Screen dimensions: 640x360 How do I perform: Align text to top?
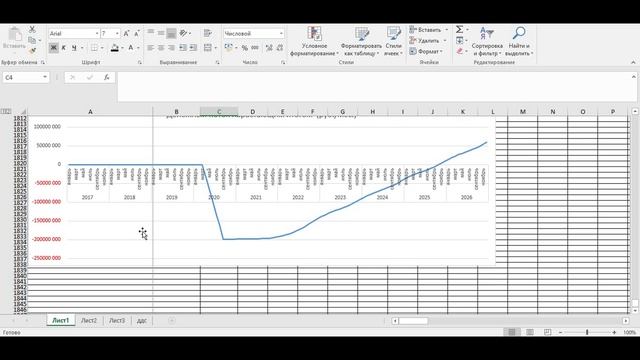click(x=151, y=33)
